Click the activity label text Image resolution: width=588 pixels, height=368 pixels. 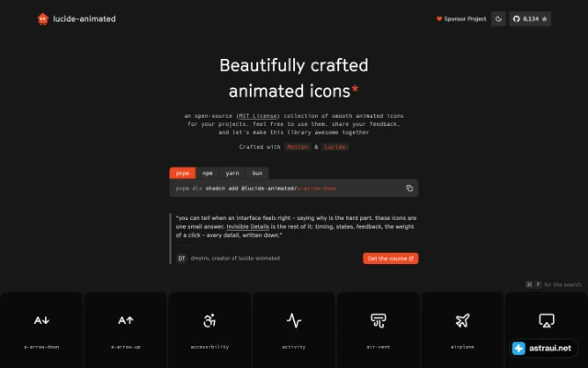pyautogui.click(x=294, y=347)
